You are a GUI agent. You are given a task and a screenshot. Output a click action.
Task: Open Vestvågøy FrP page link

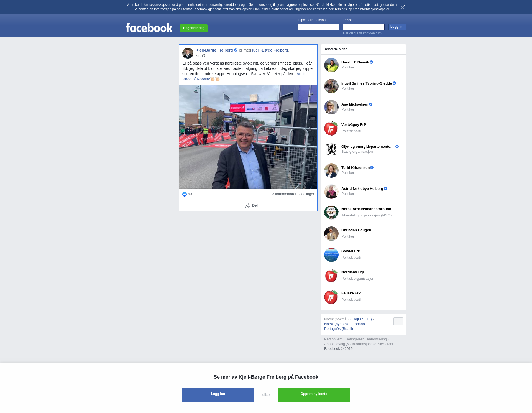354,125
